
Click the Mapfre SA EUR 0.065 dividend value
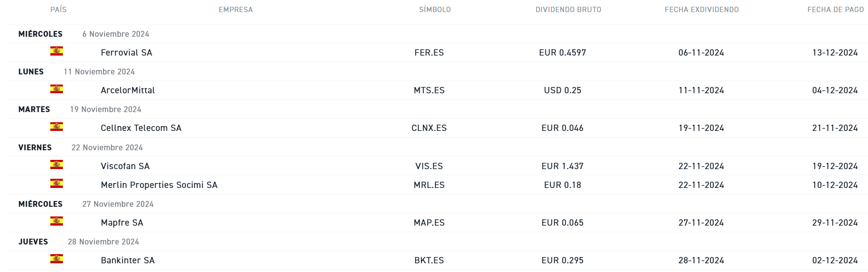pos(562,223)
